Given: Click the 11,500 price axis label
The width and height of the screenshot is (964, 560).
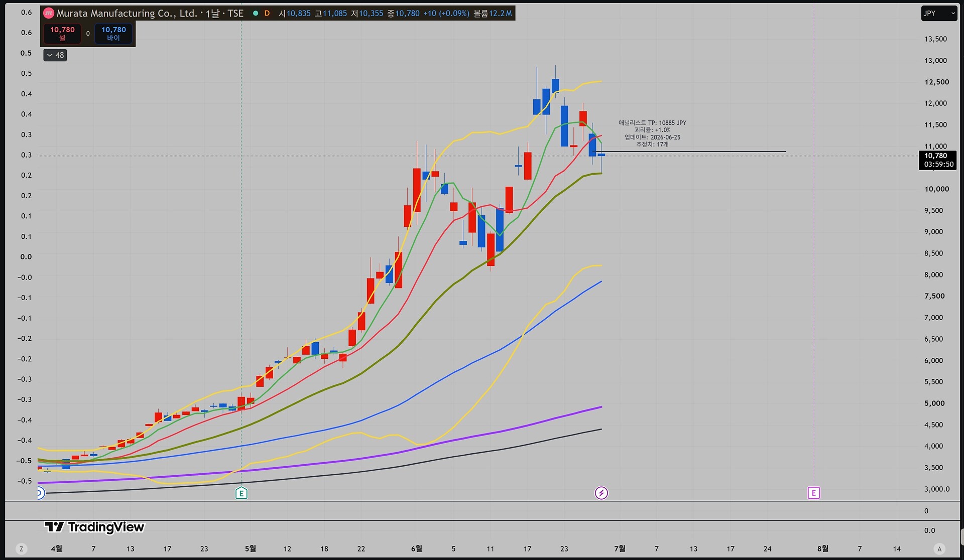Looking at the screenshot, I should (935, 125).
